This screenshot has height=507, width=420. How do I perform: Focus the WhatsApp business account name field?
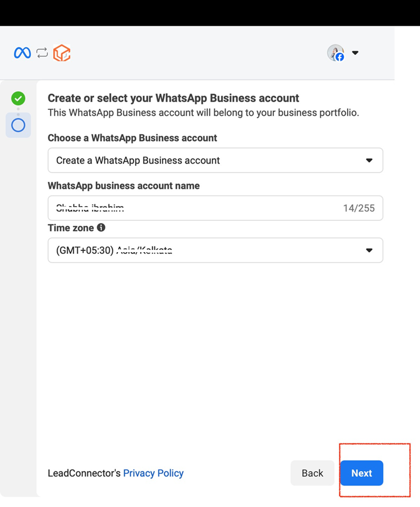192,208
